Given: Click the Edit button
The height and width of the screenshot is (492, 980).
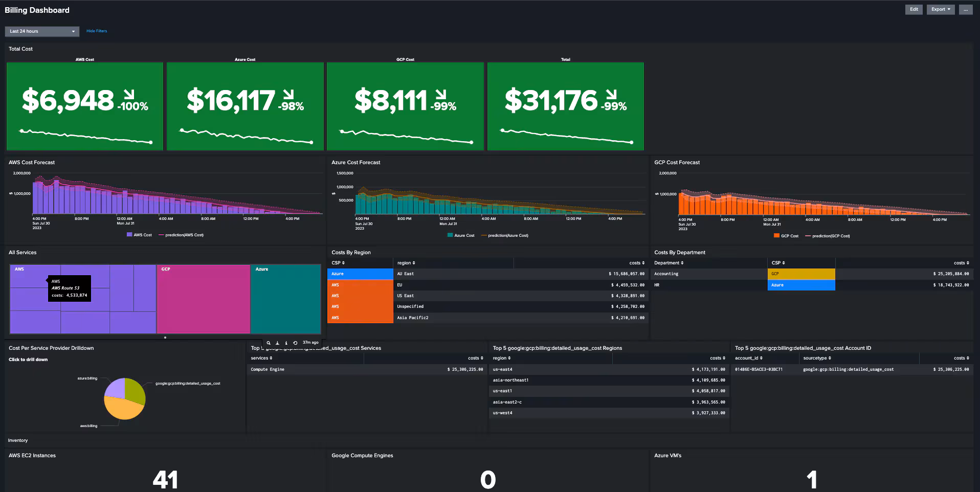Looking at the screenshot, I should (x=914, y=10).
